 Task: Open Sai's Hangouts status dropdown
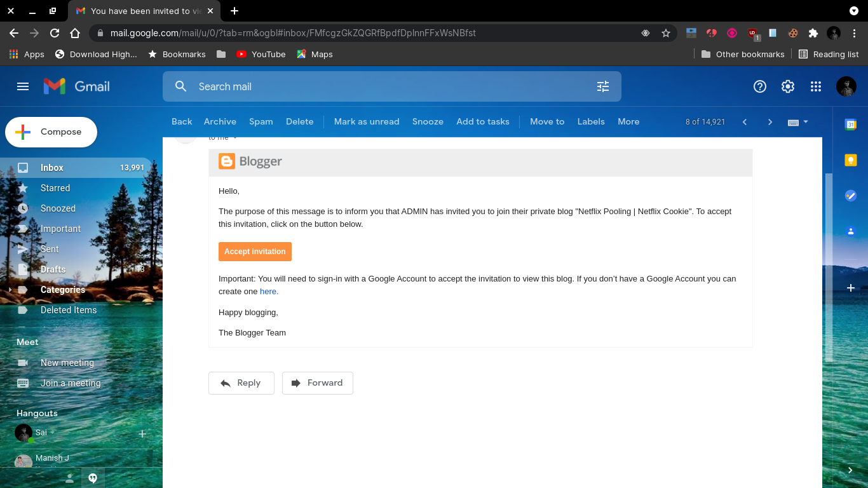53,432
